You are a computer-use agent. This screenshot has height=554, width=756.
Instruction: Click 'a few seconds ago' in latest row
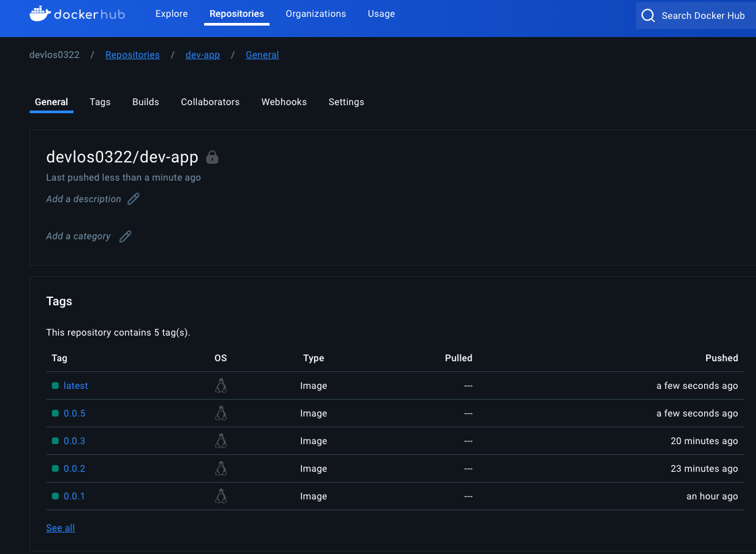click(697, 386)
